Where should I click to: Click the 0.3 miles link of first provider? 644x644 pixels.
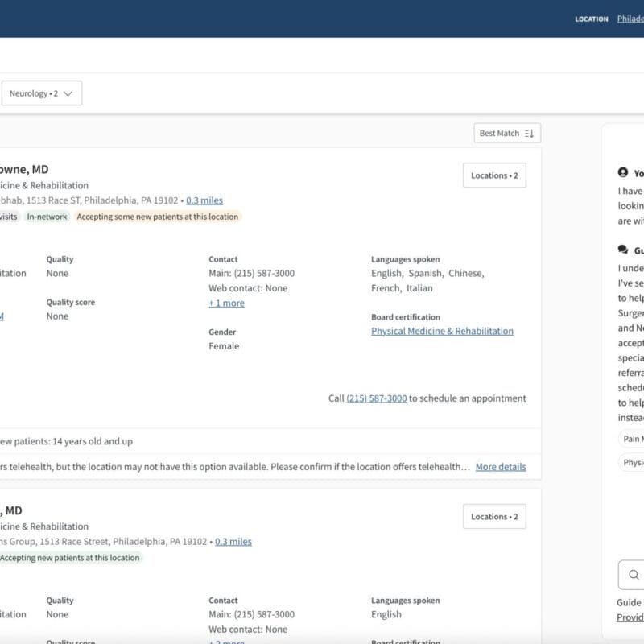tap(204, 200)
